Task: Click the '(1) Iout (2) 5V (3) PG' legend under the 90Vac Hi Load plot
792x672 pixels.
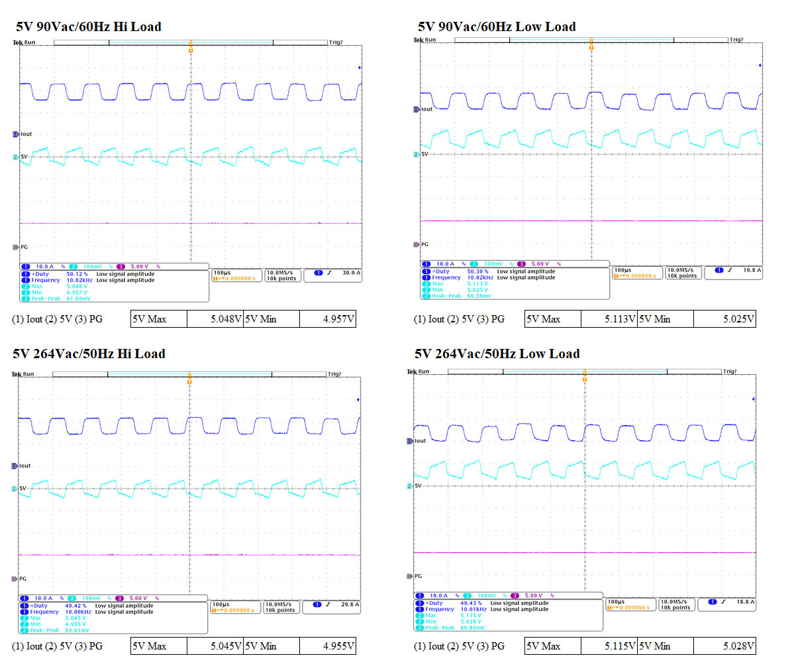Action: tap(57, 319)
